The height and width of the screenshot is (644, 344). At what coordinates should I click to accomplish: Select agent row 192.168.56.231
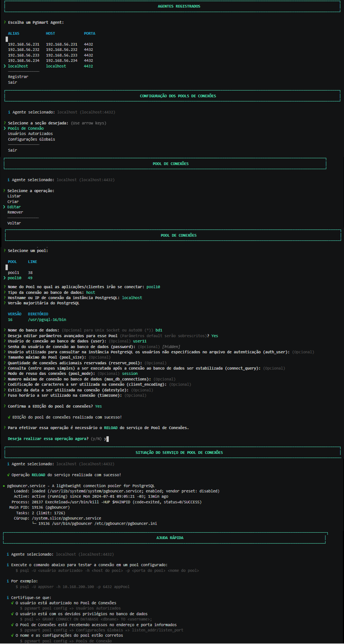click(50, 44)
